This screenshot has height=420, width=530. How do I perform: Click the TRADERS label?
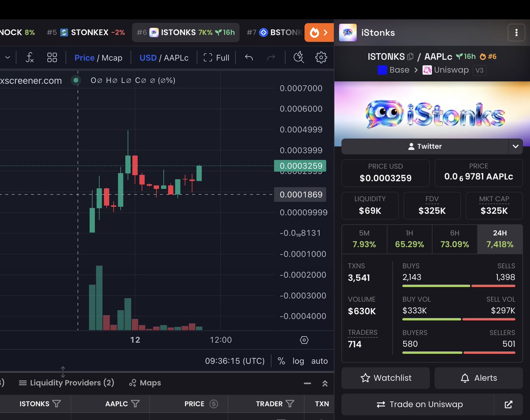tap(363, 333)
